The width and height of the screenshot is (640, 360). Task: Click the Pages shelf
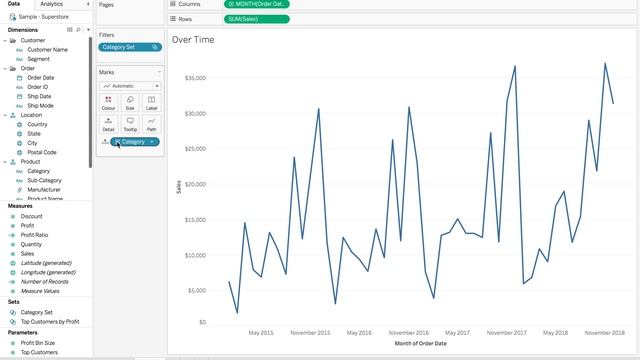[130, 13]
